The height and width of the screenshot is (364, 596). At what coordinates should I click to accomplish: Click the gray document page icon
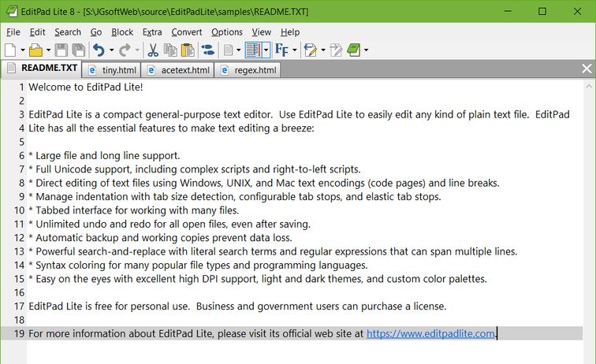[229, 50]
